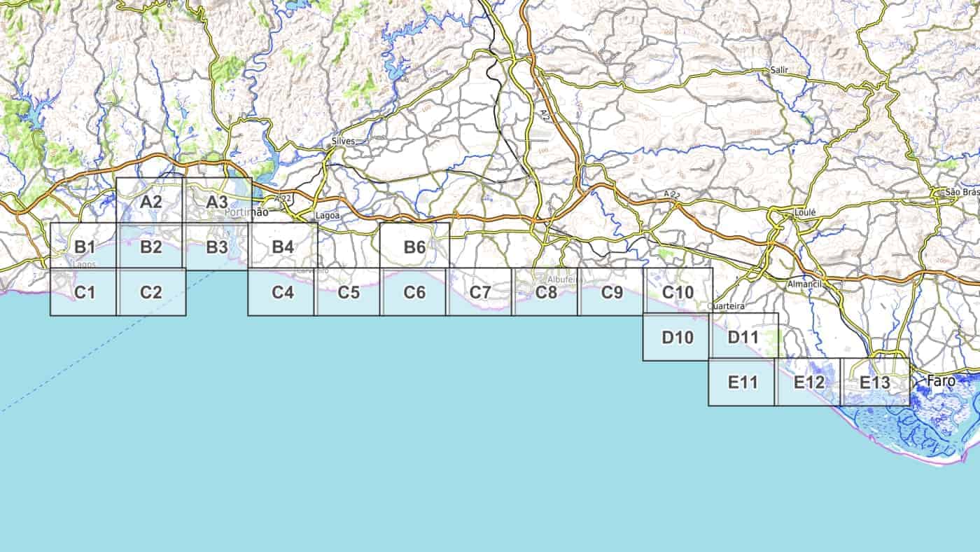Select the Loulé place name
This screenshot has height=552, width=980.
click(x=805, y=212)
